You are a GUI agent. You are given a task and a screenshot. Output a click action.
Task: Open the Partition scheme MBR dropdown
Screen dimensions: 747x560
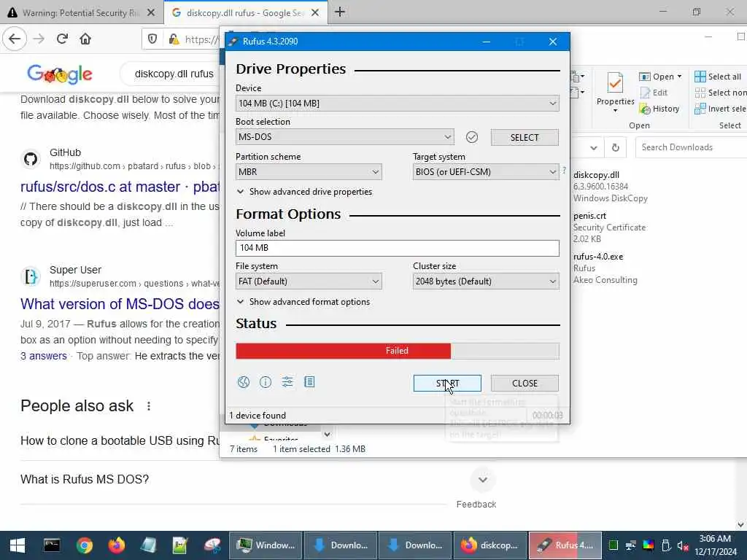point(309,172)
